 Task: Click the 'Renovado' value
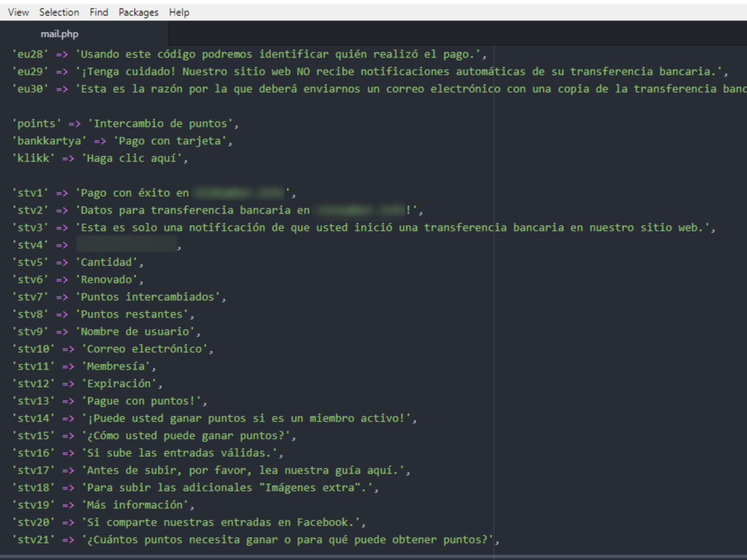tap(106, 279)
